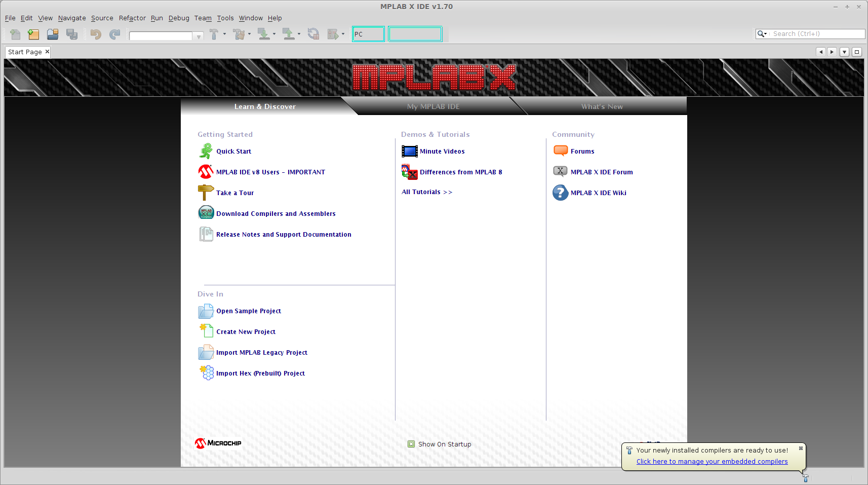The width and height of the screenshot is (868, 485).
Task: Click the Undo toolbar icon
Action: (x=96, y=34)
